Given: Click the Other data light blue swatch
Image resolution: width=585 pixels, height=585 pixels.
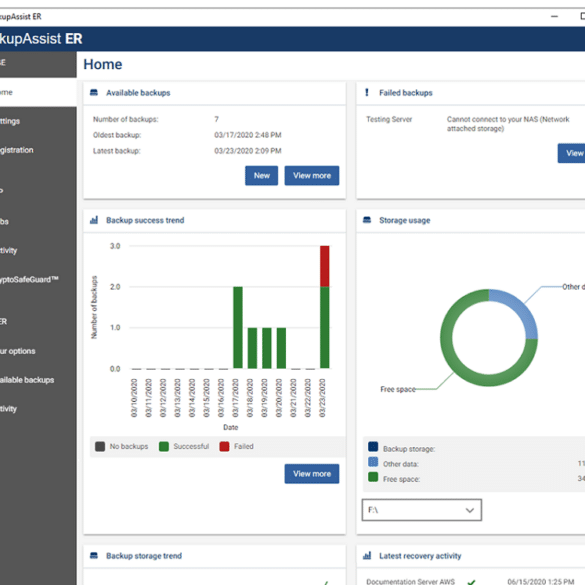Looking at the screenshot, I should pos(373,462).
